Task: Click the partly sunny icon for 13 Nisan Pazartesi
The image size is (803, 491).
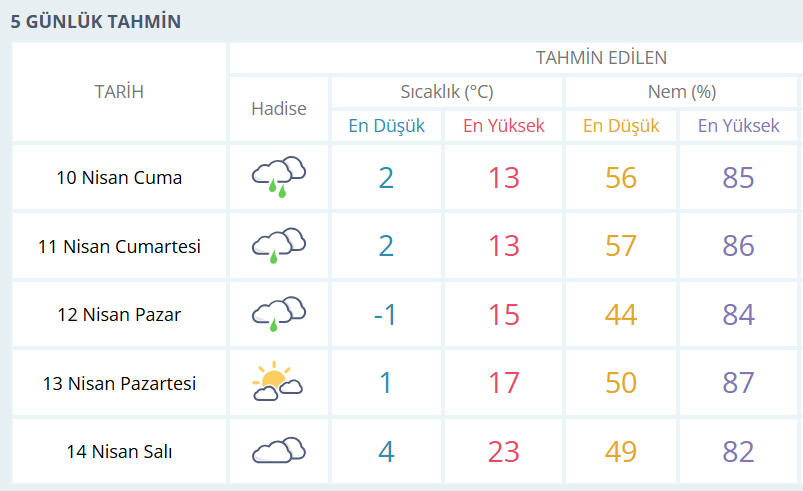Action: click(278, 382)
